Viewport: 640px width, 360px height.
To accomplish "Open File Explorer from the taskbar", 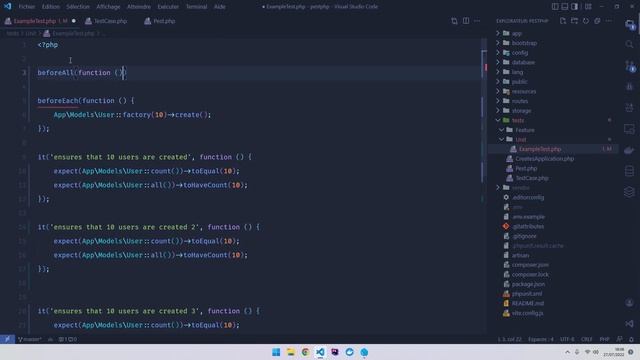I will pos(291,352).
